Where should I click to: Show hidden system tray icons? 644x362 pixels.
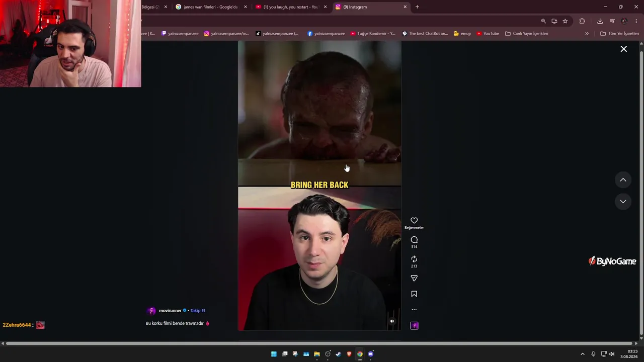[x=583, y=354]
